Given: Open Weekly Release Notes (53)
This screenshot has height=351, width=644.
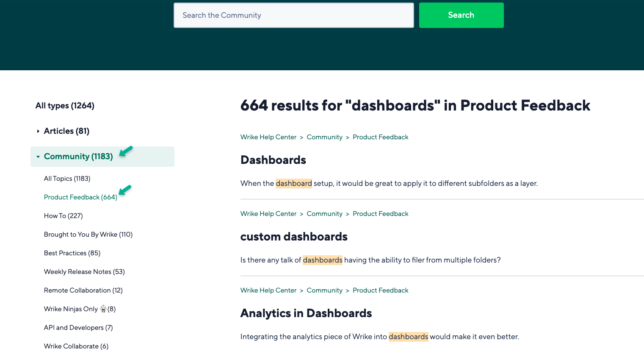Looking at the screenshot, I should click(x=84, y=272).
